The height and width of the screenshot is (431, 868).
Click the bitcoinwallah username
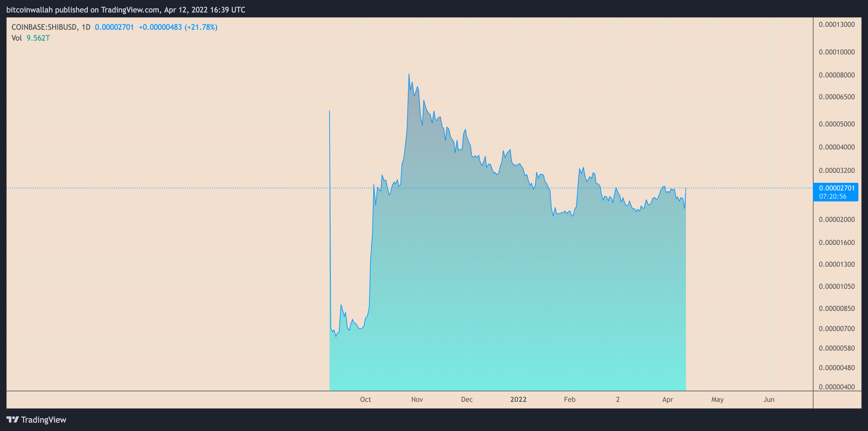coord(30,10)
